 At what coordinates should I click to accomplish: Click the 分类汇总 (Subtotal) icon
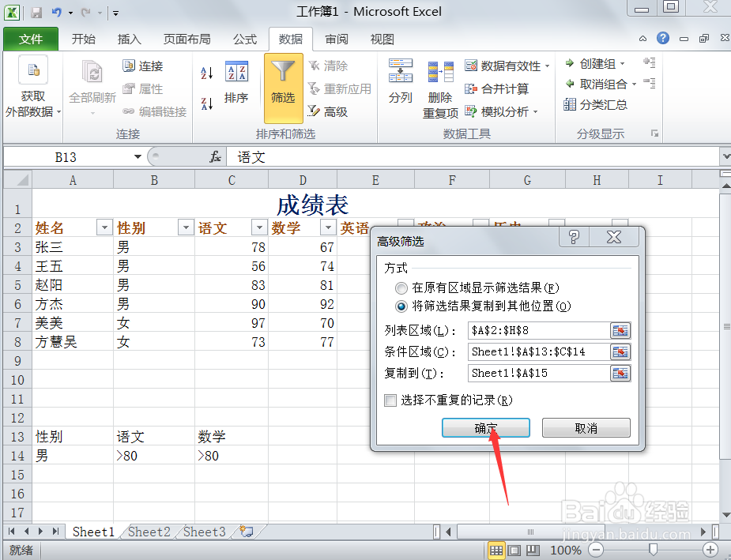click(606, 105)
